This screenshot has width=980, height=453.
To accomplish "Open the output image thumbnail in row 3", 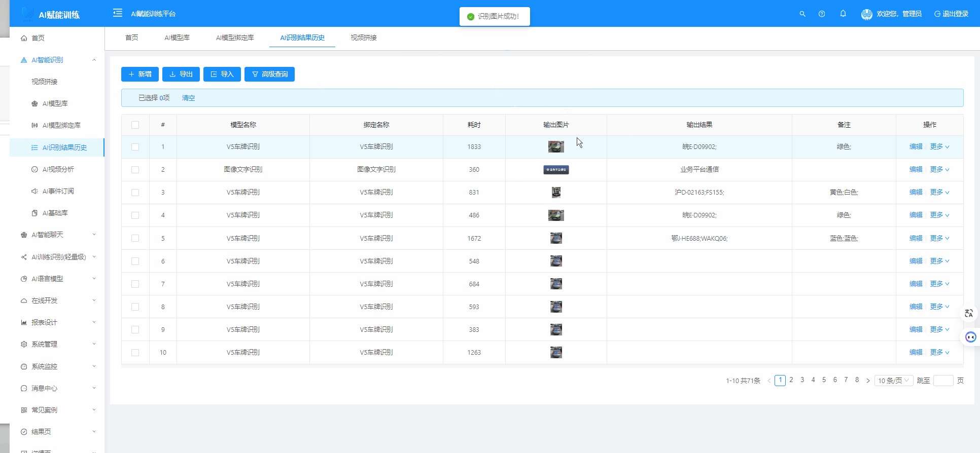I will [556, 193].
